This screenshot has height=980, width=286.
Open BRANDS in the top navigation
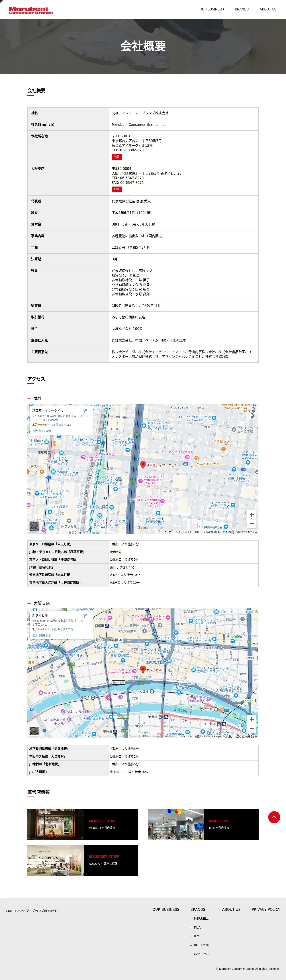coord(241,9)
